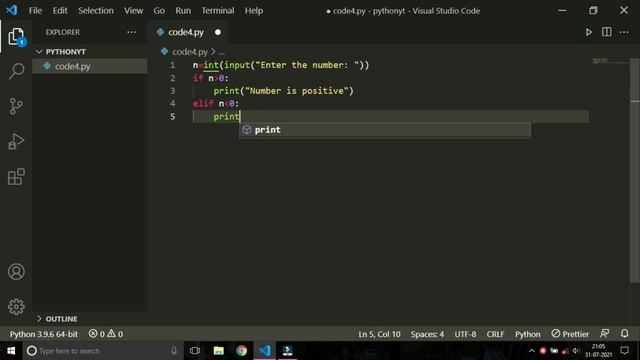640x360 pixels.
Task: Open the Manage gear settings icon
Action: [16, 307]
